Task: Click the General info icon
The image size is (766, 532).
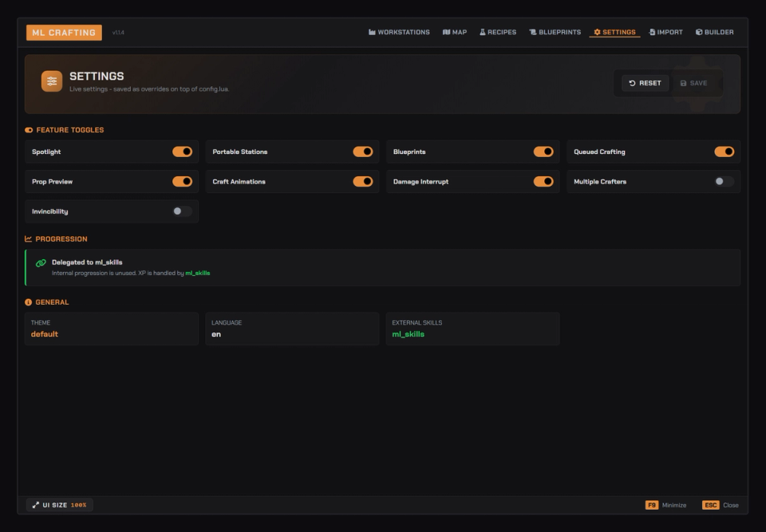Action: [29, 302]
